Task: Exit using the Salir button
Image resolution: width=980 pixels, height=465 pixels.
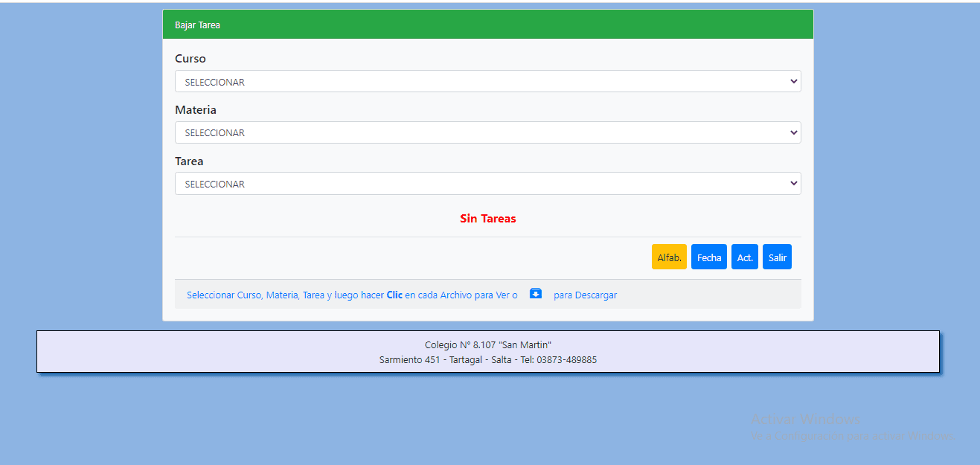Action: pyautogui.click(x=777, y=257)
